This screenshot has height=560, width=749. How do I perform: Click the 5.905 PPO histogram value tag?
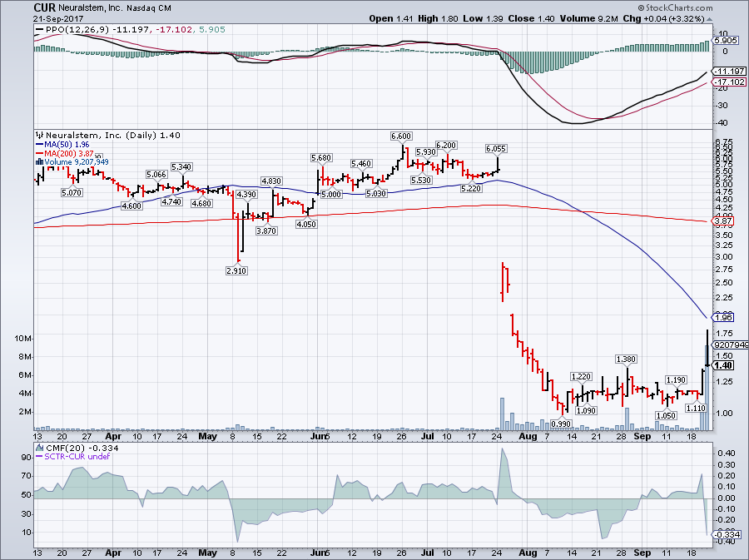[727, 40]
